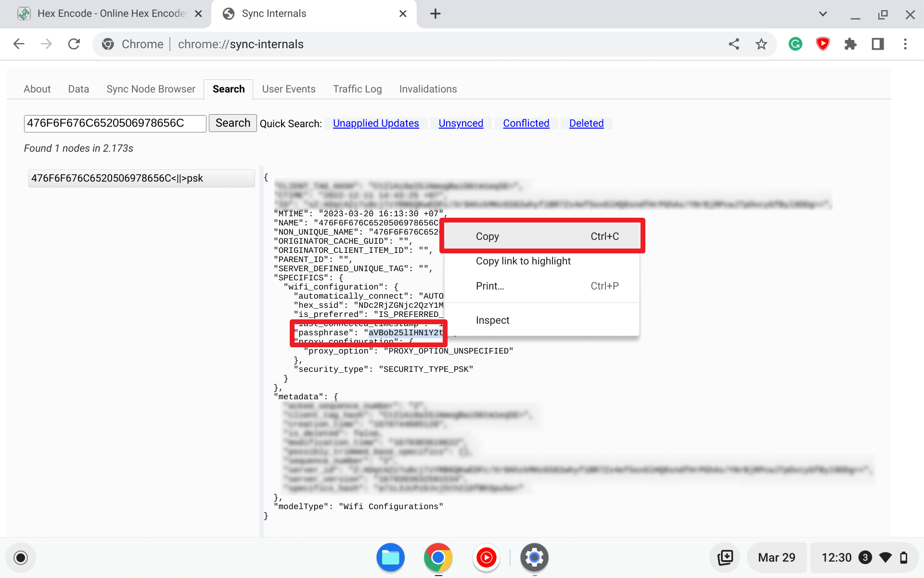The image size is (924, 578).
Task: Follow the Conflicted quick search link
Action: (526, 123)
